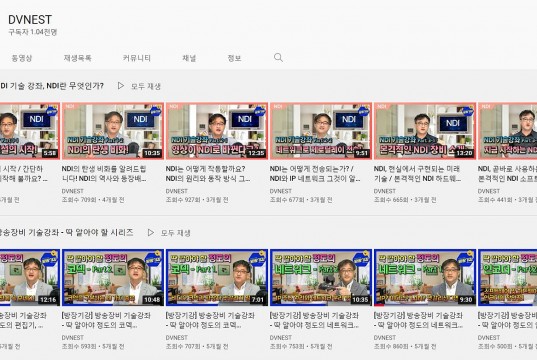Play NDI video thumbnail with 10:35 duration
This screenshot has width=537, height=360.
[113, 131]
